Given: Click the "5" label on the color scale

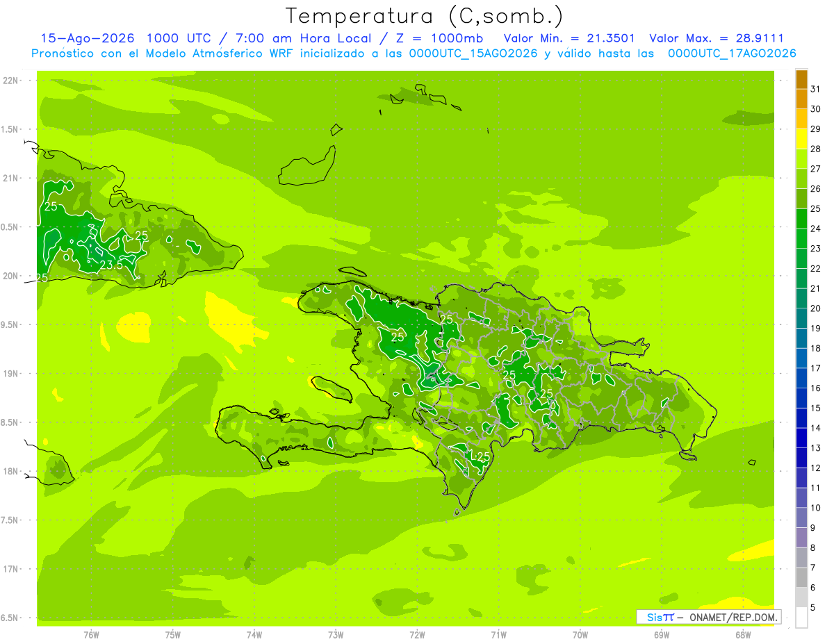Looking at the screenshot, I should point(813,607).
